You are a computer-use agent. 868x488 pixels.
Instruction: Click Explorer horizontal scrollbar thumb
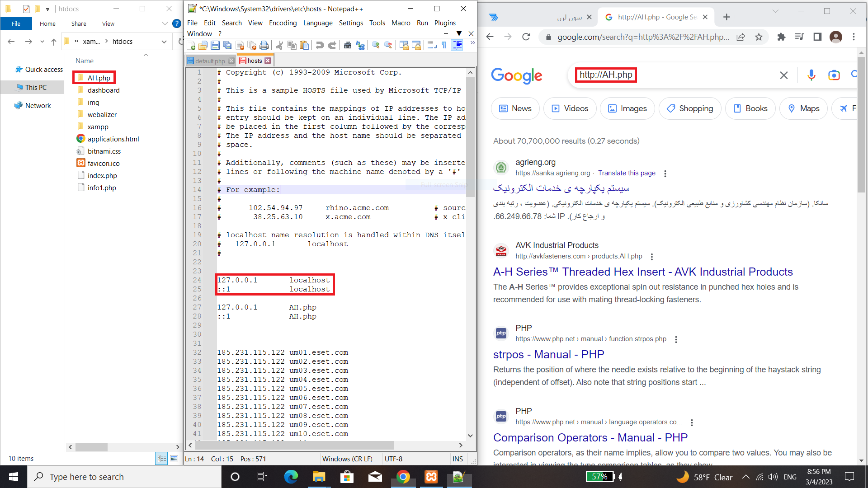pos(91,447)
